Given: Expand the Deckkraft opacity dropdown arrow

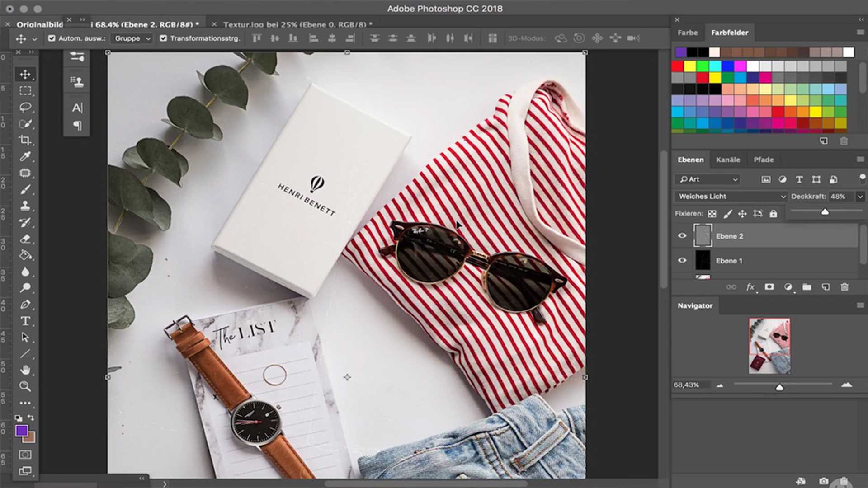Looking at the screenshot, I should (x=860, y=197).
